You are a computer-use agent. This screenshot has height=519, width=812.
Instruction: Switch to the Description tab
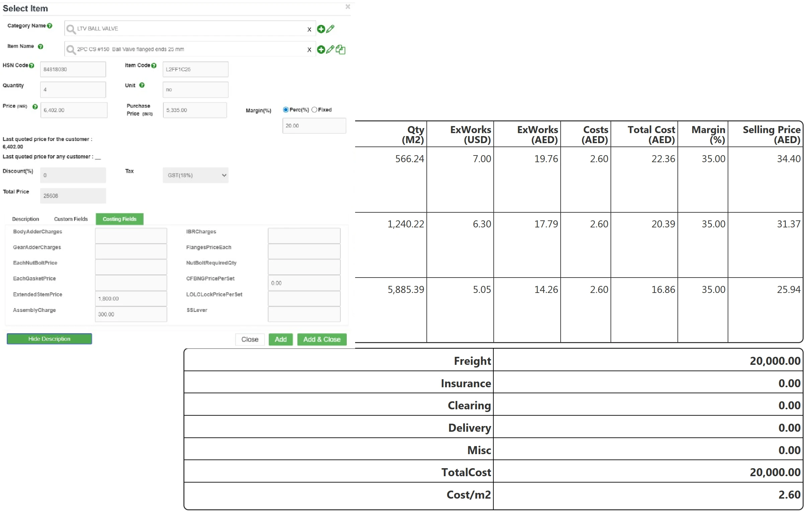(x=26, y=219)
